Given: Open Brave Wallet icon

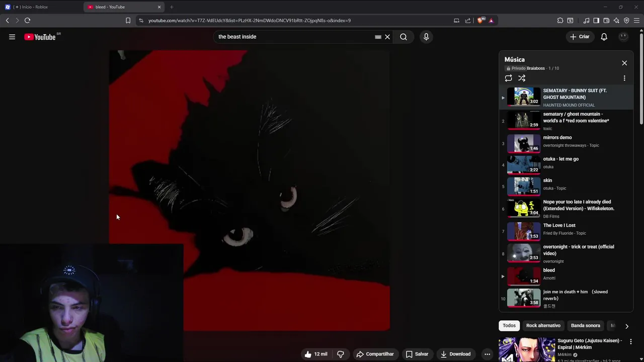Looking at the screenshot, I should tap(606, 21).
